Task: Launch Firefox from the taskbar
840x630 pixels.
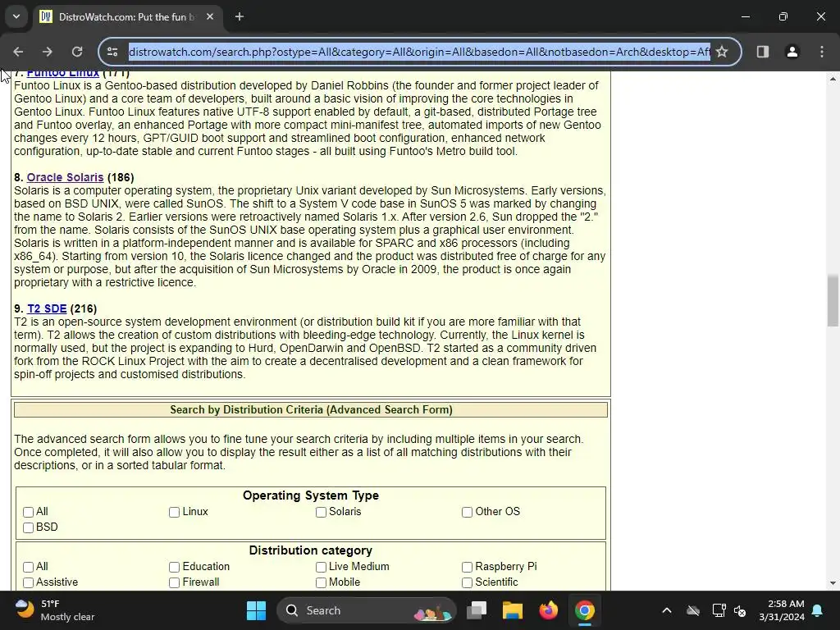Action: [548, 610]
